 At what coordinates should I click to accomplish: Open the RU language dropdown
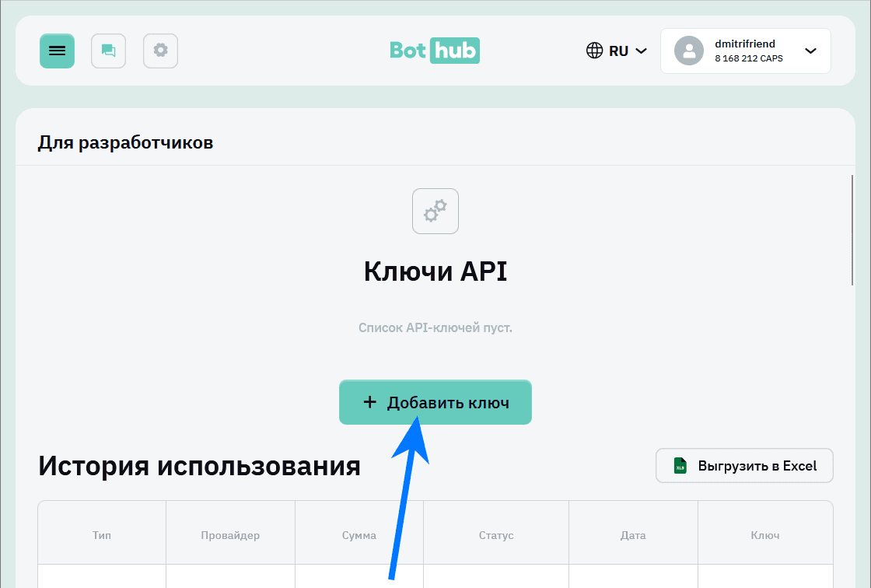click(618, 51)
